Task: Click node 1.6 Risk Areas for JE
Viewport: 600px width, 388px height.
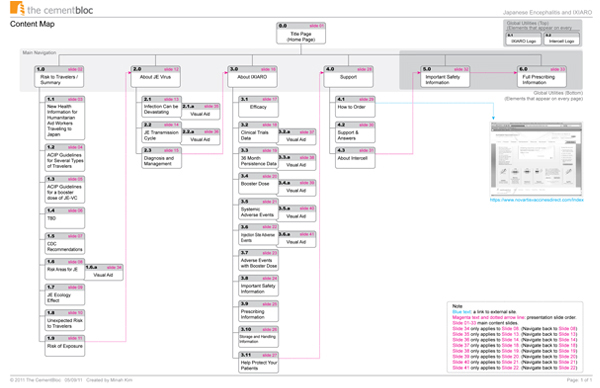Action: point(65,269)
